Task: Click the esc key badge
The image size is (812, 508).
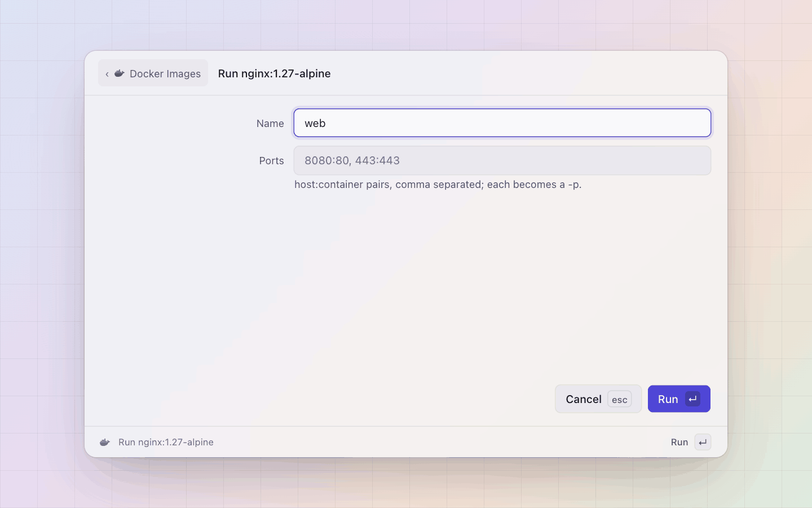Action: pyautogui.click(x=619, y=400)
